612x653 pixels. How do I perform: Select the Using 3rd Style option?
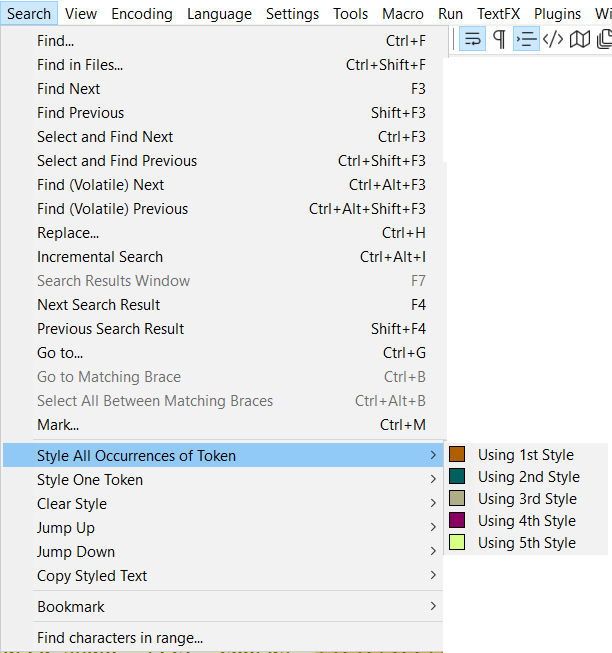[526, 499]
